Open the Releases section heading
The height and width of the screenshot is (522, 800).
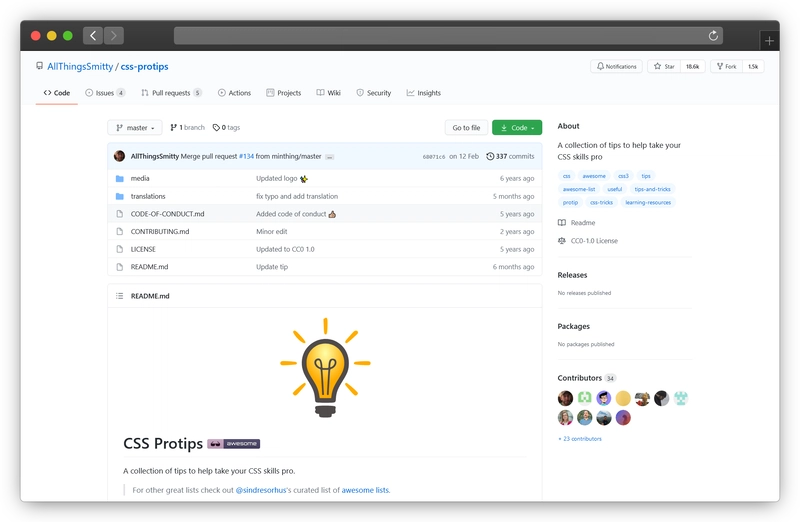tap(572, 275)
